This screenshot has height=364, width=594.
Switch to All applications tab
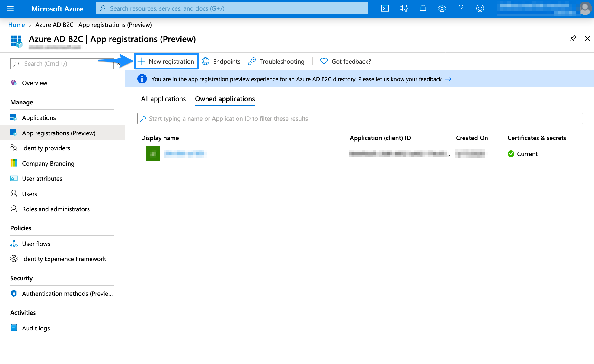coord(163,99)
